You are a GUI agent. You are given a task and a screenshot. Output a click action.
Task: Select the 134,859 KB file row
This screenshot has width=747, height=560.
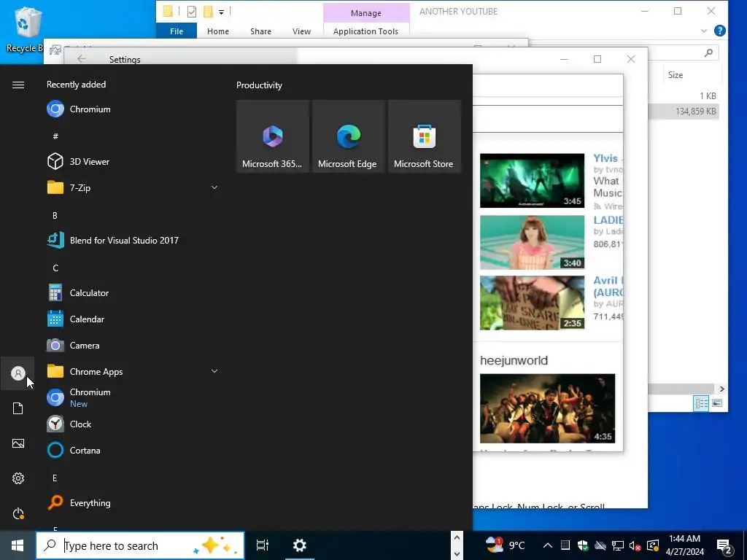[684, 112]
